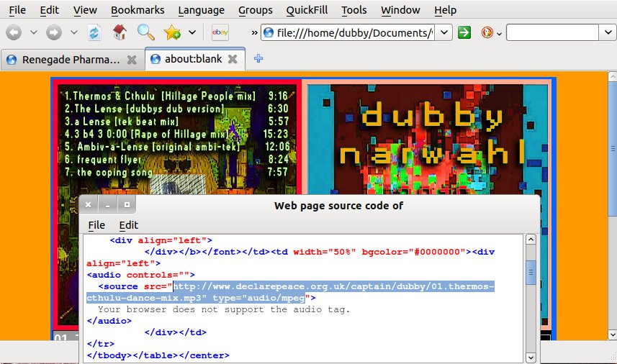617x364 pixels.
Task: Click the Forward navigation arrow
Action: tap(54, 33)
